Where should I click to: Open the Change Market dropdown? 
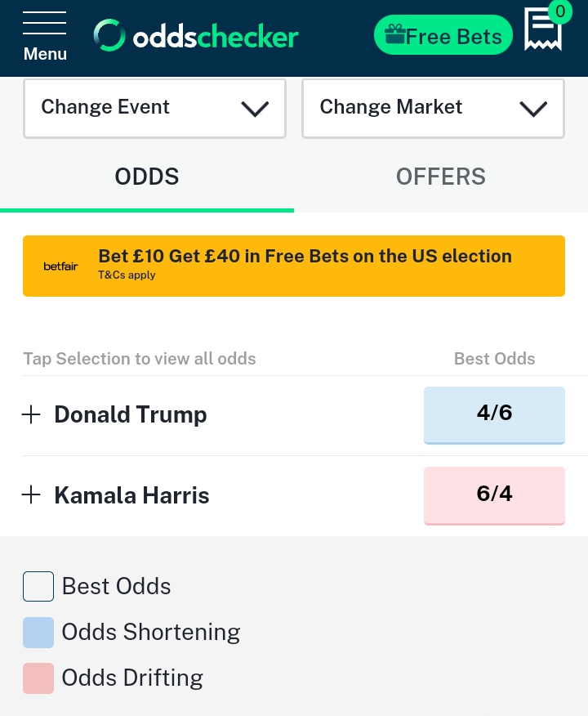[x=434, y=108]
